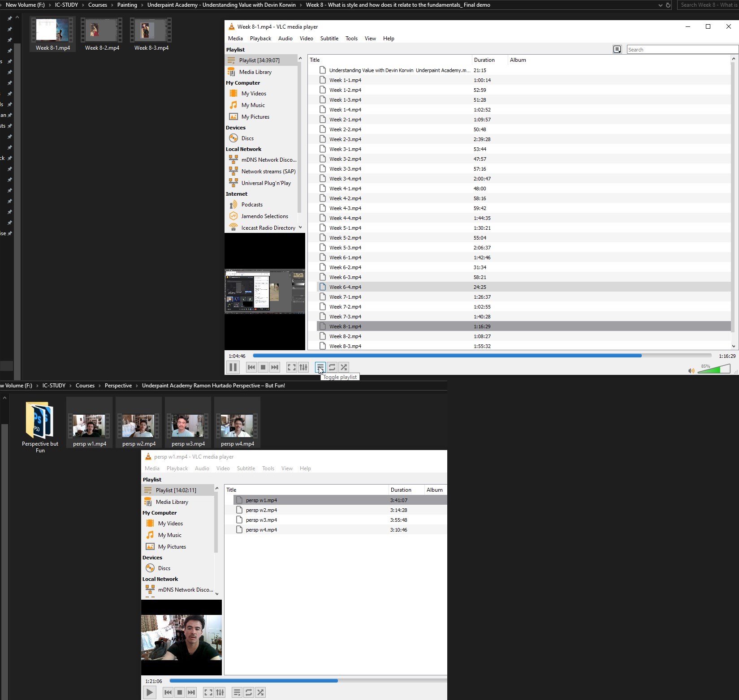
Task: Expand the chevron after IC-STUDY in top breadcrumb
Action: point(83,5)
